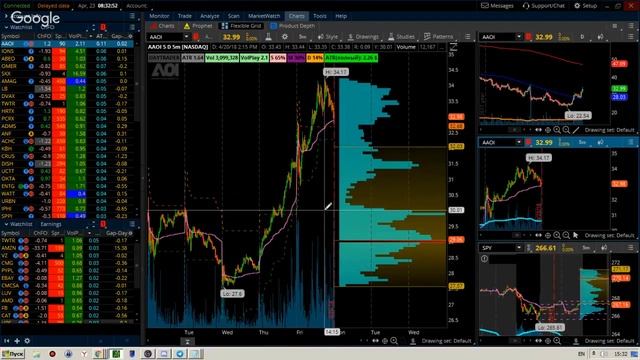
Task: Click the top-right chart AAOI symbol field
Action: click(497, 37)
